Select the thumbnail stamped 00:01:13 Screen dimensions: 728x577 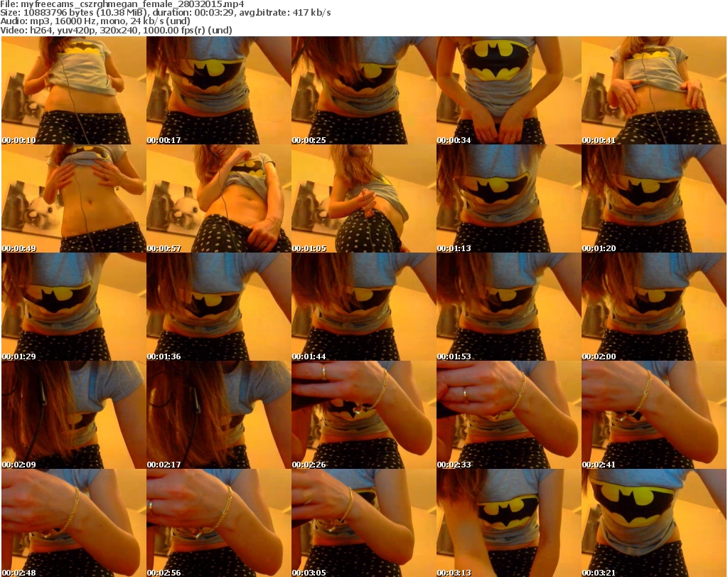coord(509,198)
